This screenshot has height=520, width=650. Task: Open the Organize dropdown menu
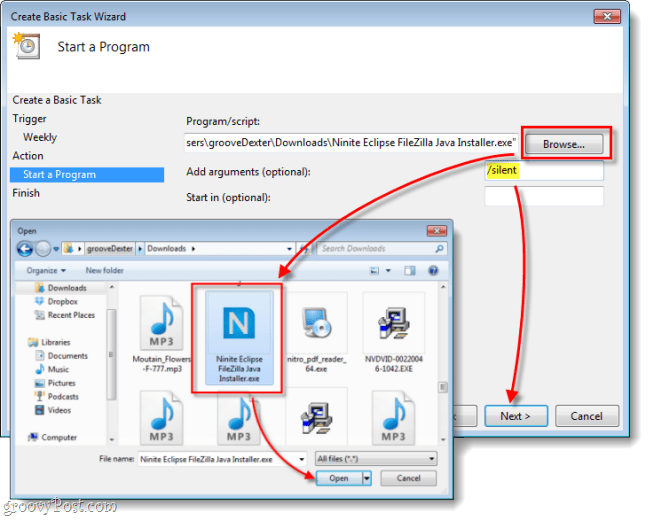(x=46, y=271)
